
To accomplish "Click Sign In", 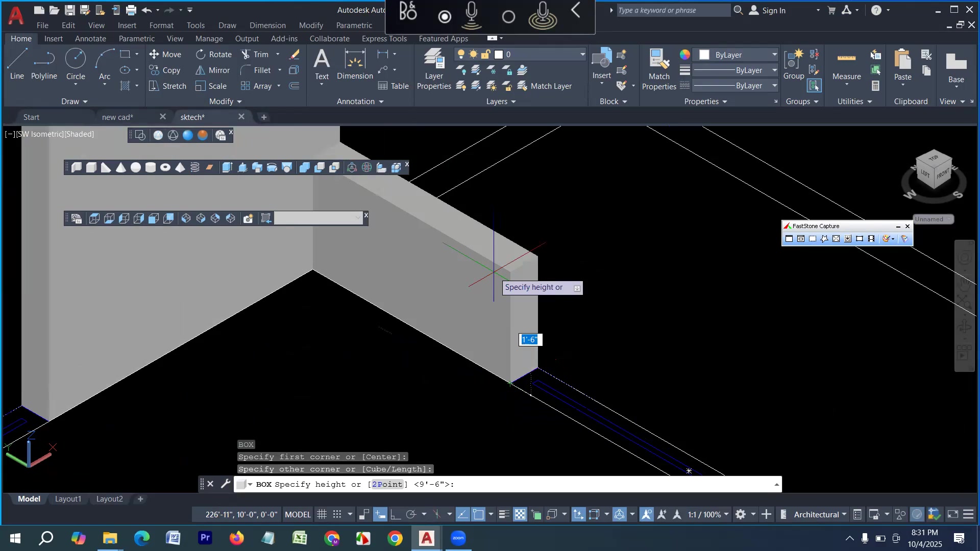I will point(768,10).
